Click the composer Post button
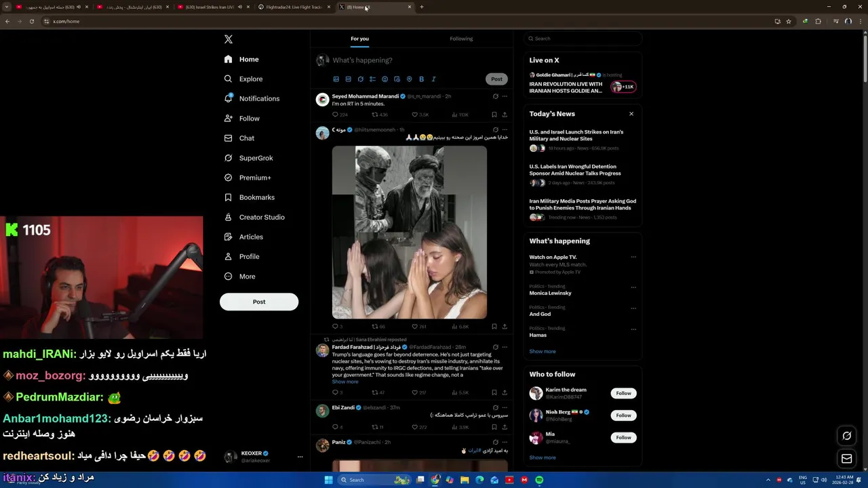The image size is (868, 488). pyautogui.click(x=497, y=79)
